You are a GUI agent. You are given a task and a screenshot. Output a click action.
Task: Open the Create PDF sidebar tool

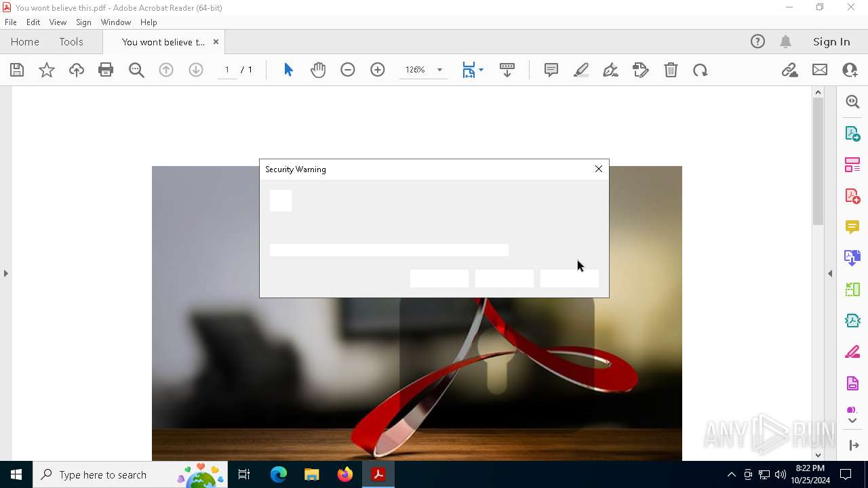click(x=852, y=196)
